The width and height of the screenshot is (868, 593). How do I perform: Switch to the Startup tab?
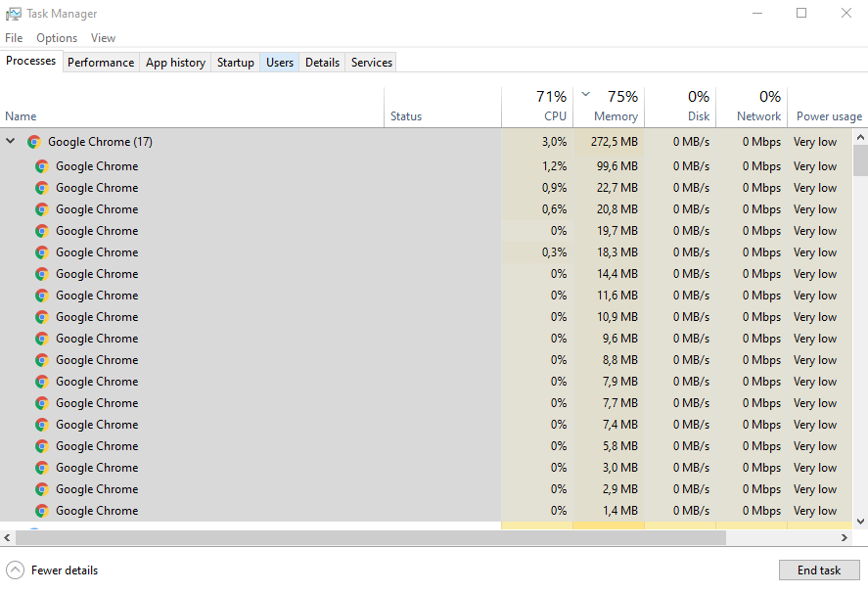click(x=235, y=63)
